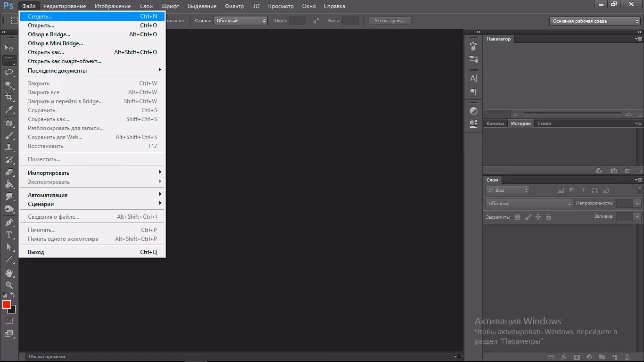The image size is (644, 362).
Task: Choose Обзор в Bridge... menu entry
Action: click(92, 34)
